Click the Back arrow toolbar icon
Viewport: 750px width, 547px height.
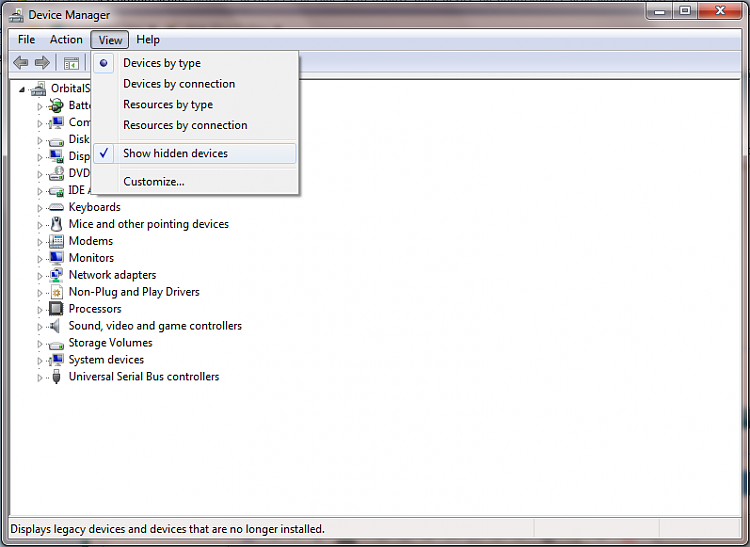[x=21, y=63]
